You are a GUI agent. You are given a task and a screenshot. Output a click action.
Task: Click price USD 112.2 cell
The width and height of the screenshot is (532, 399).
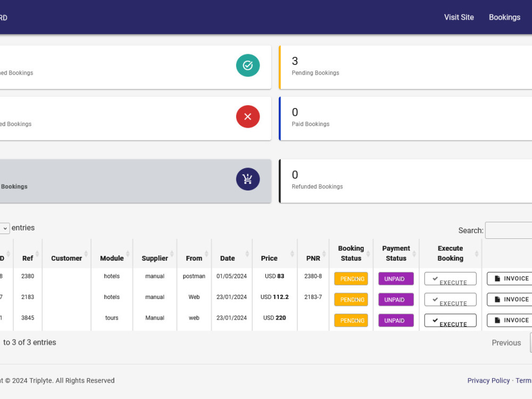(275, 297)
